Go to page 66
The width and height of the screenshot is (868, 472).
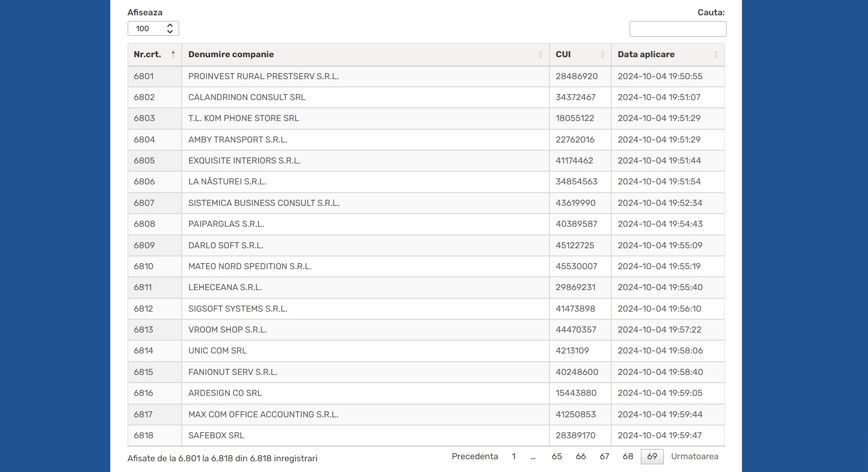[x=581, y=457]
